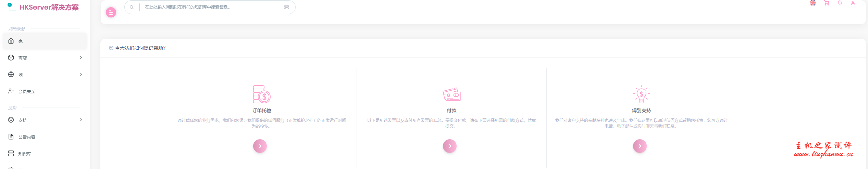This screenshot has height=169, width=868.
Task: Expand the 支持 sidebar menu
Action: pos(45,120)
